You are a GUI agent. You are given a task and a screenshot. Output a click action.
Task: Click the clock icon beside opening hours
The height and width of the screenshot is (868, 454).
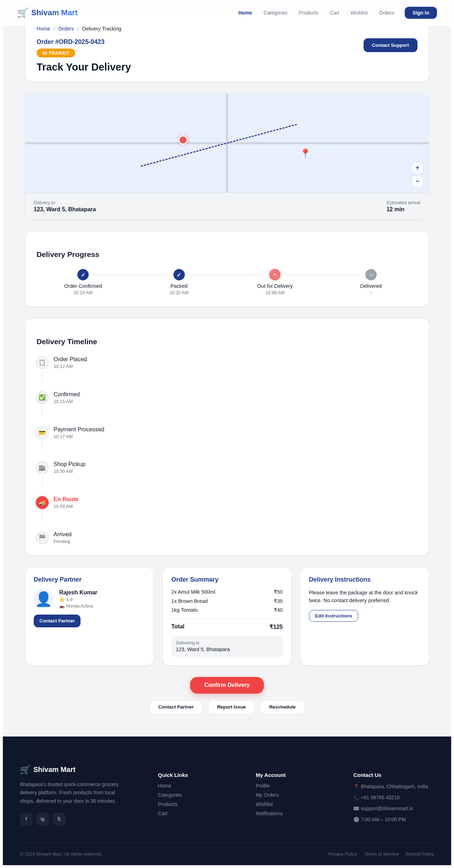pos(356,819)
